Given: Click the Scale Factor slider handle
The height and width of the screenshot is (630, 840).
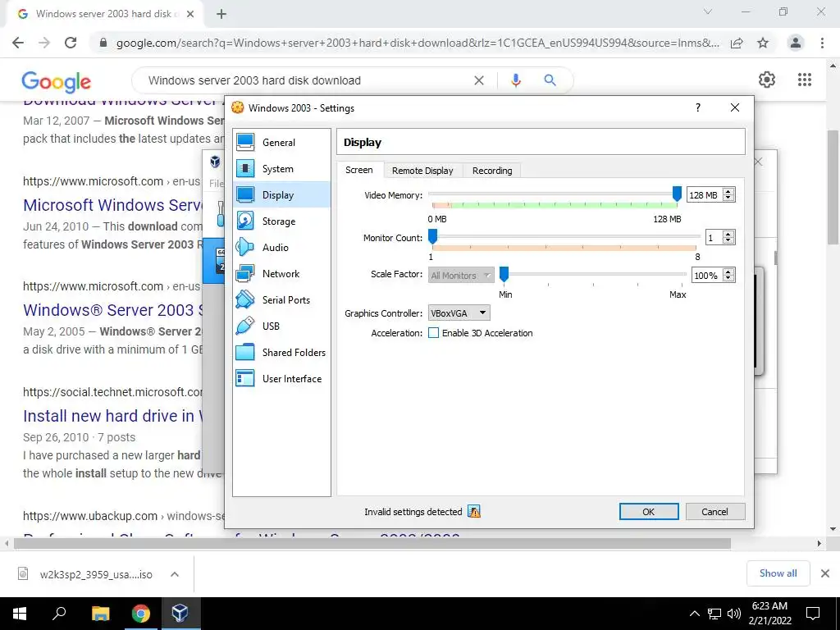Looking at the screenshot, I should [x=504, y=274].
